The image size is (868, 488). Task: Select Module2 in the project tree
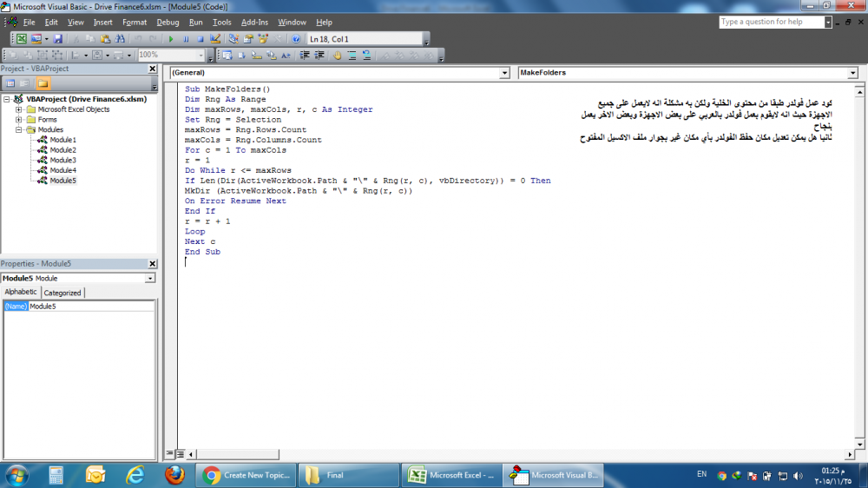pos(62,150)
